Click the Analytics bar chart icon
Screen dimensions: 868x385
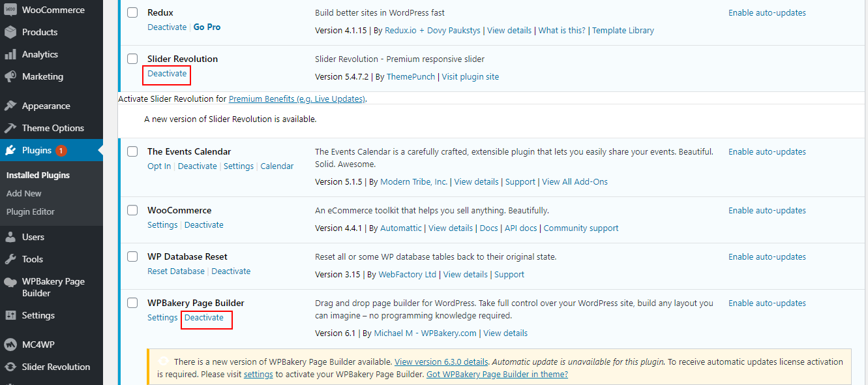pyautogui.click(x=10, y=54)
